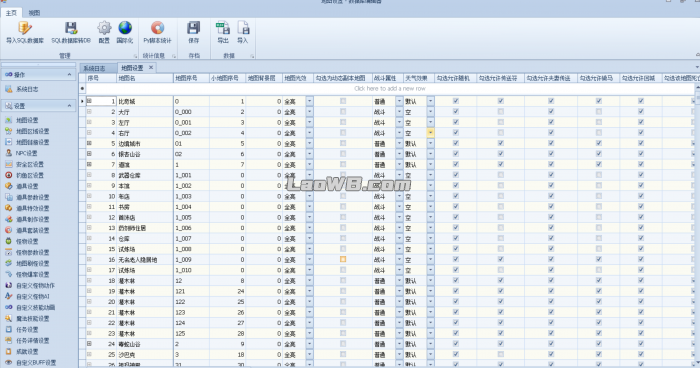Click the 导入 import icon in 数据 group
The width and height of the screenshot is (700, 368).
click(243, 28)
